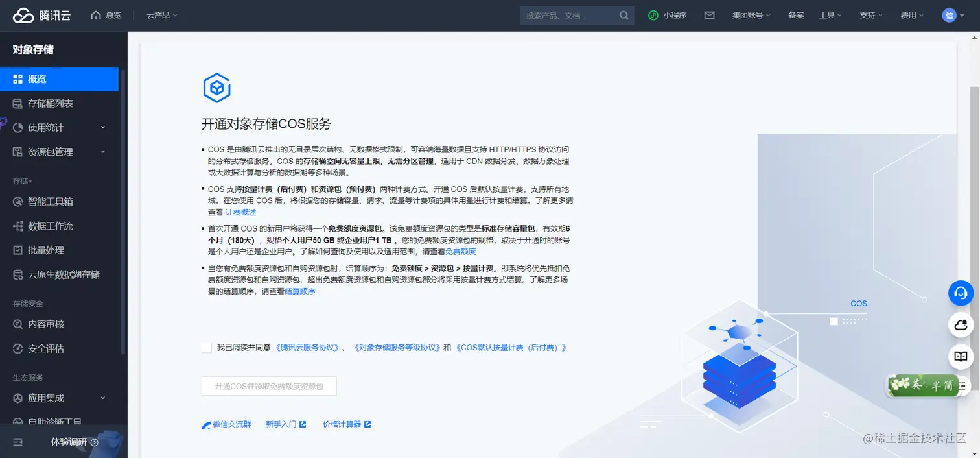Image resolution: width=980 pixels, height=458 pixels.
Task: Open the customer service headset button
Action: (961, 293)
